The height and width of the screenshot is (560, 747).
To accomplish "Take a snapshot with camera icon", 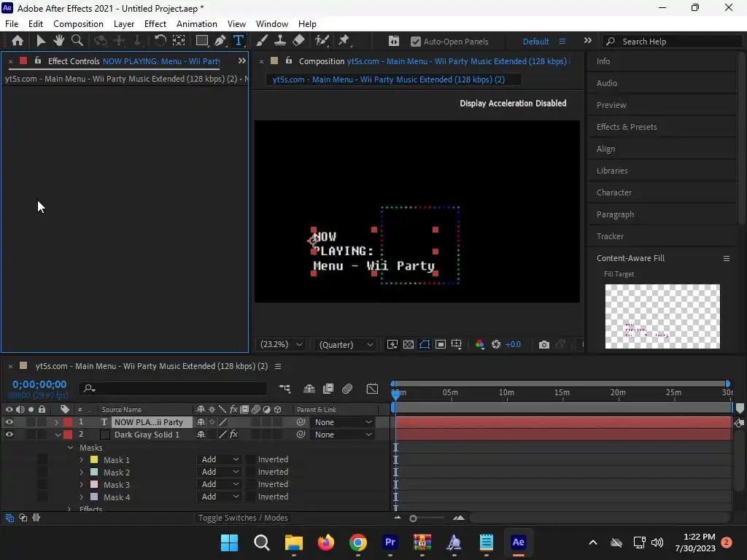I will click(543, 344).
